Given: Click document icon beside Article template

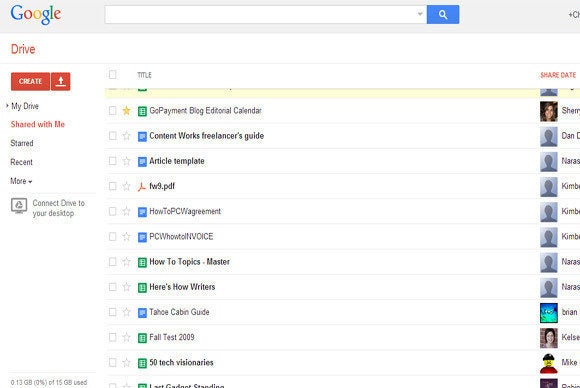Looking at the screenshot, I should coord(142,161).
